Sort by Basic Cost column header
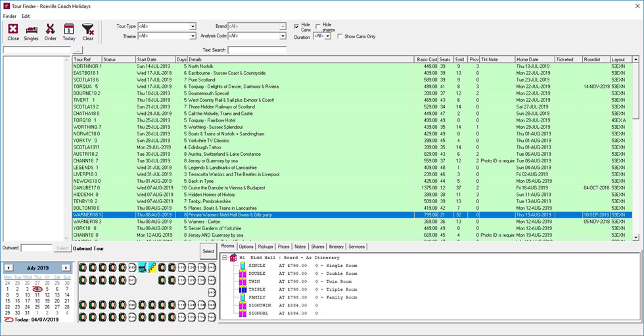The height and width of the screenshot is (336, 644). pos(426,60)
